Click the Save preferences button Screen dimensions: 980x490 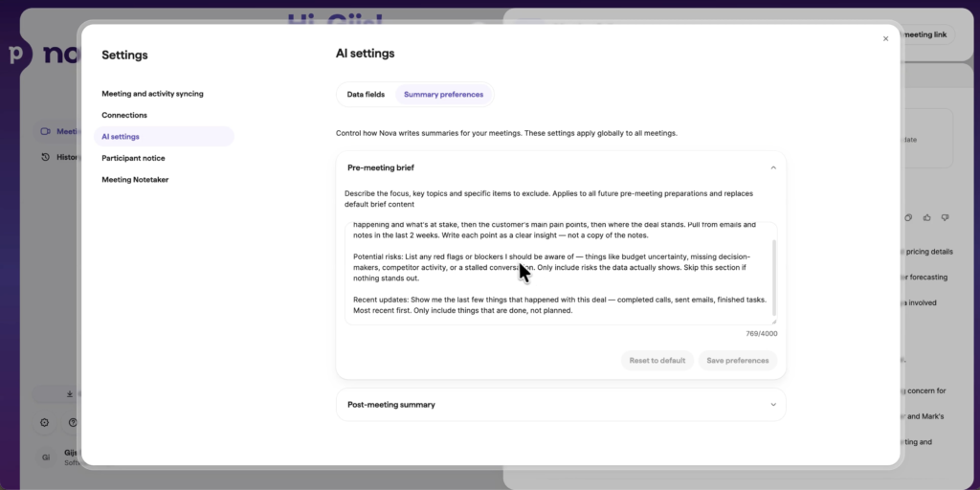738,361
